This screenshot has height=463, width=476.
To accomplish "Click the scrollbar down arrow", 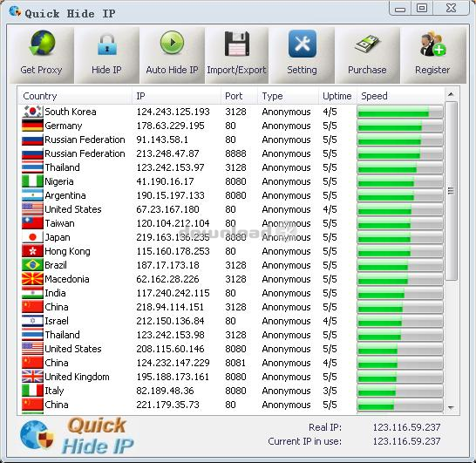I will click(451, 408).
